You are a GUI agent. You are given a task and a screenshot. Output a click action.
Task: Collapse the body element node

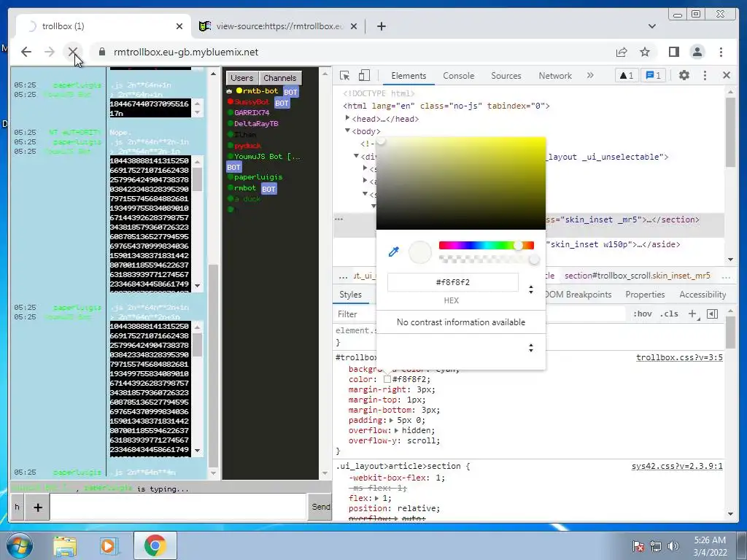pos(347,131)
